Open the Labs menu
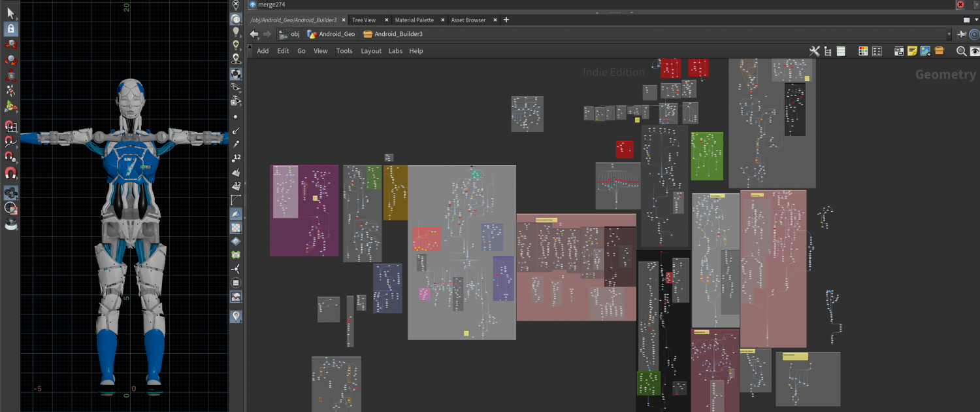This screenshot has height=412, width=980. point(395,51)
